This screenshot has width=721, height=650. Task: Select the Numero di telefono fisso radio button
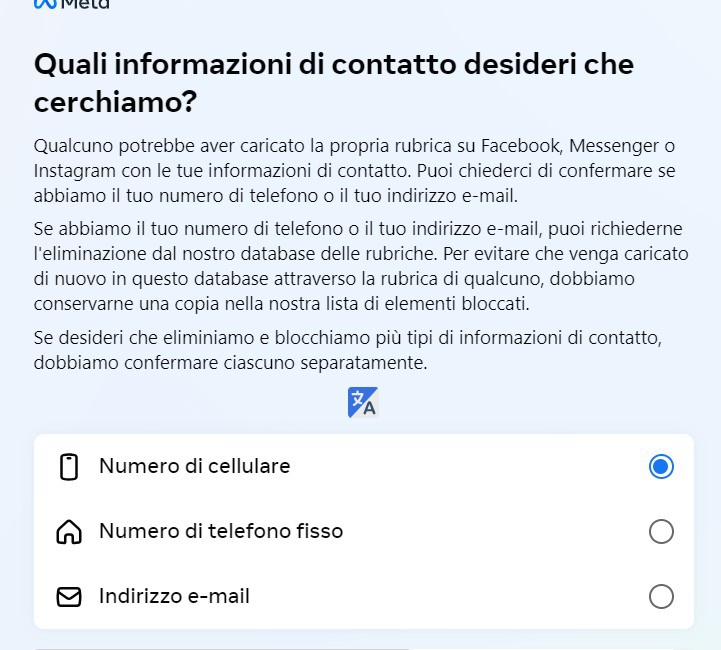coord(661,531)
